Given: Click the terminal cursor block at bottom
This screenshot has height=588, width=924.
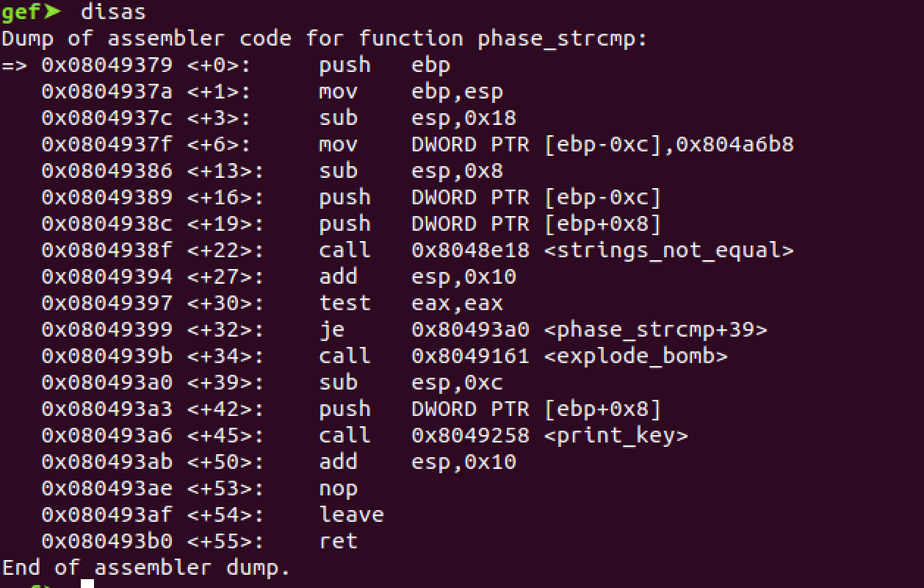Looking at the screenshot, I should tap(87, 584).
